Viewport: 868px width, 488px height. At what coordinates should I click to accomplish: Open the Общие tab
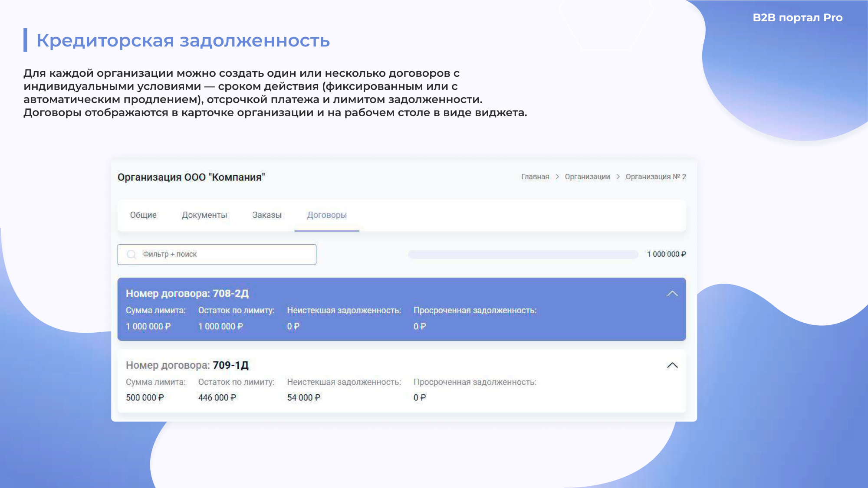(144, 215)
